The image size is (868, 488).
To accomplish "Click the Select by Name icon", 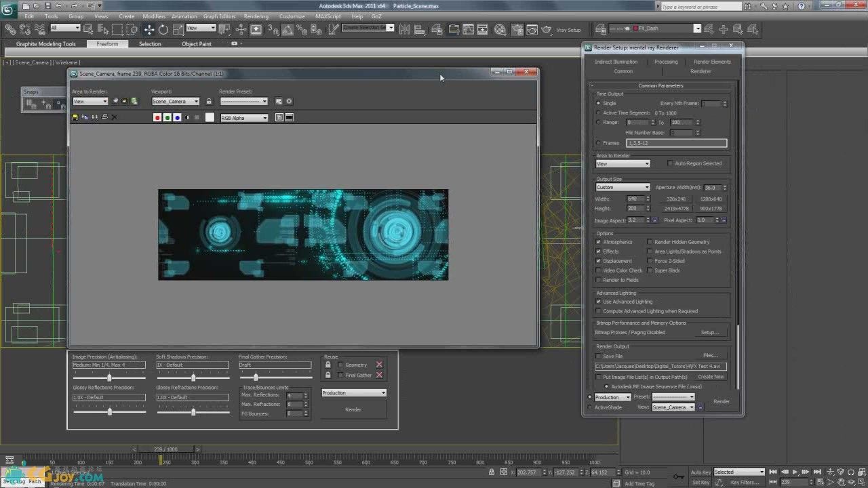I will coord(103,30).
